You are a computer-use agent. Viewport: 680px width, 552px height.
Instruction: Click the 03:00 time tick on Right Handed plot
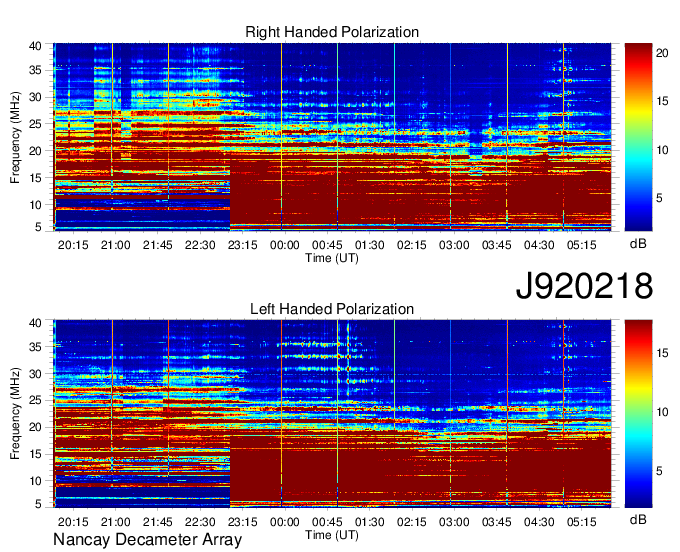454,245
